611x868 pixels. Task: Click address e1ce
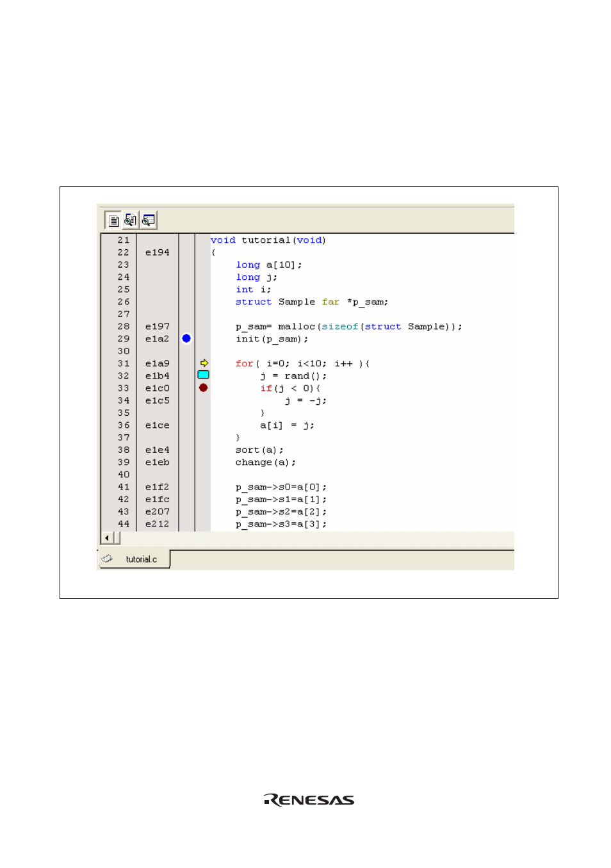pyautogui.click(x=158, y=425)
